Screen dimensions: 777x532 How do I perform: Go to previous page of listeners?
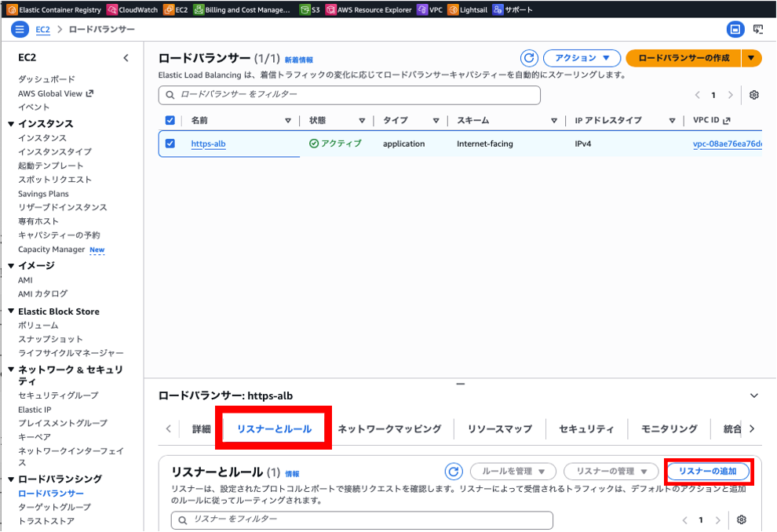tap(685, 519)
